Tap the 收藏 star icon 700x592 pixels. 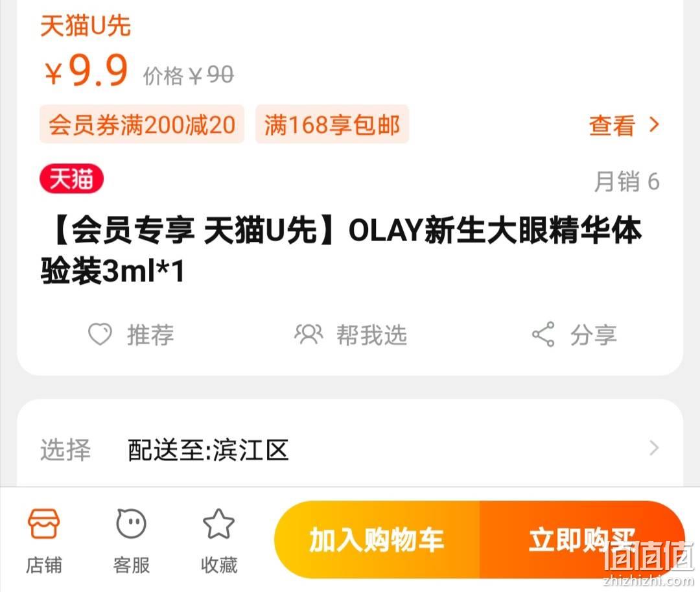tap(218, 524)
